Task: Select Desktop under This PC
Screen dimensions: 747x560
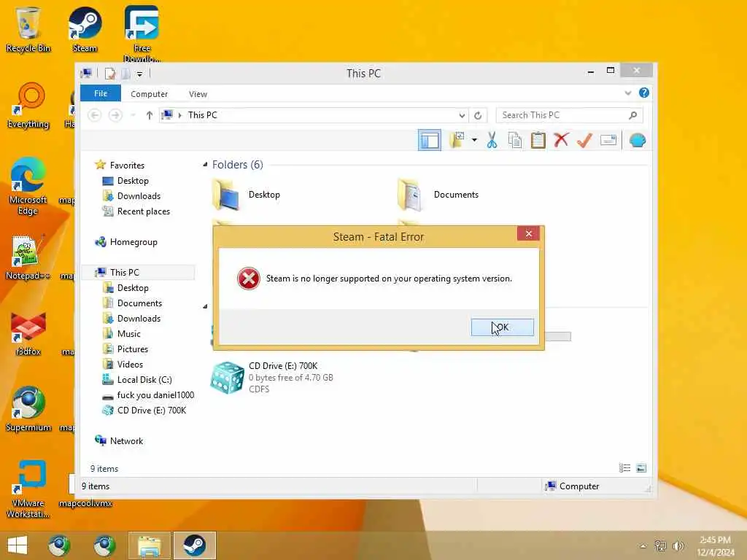Action: 133,288
